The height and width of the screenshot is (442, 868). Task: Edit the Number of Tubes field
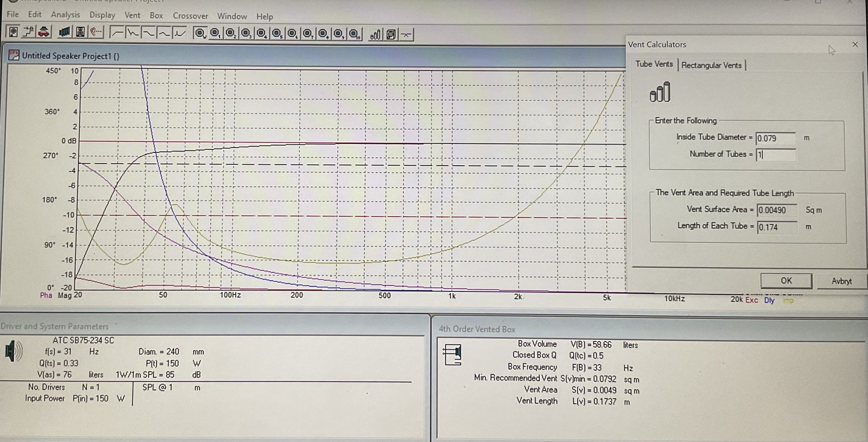point(776,155)
